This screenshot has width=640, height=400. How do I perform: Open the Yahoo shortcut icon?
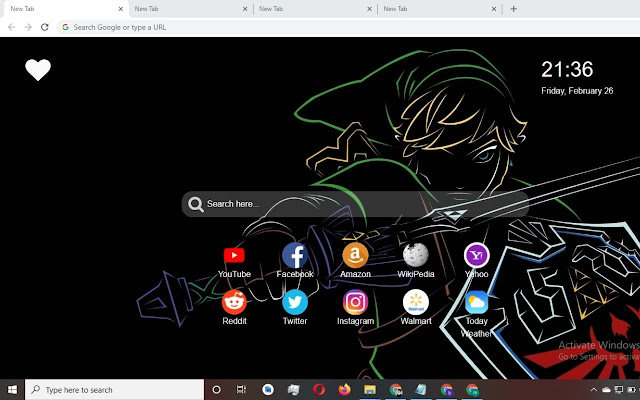(476, 256)
